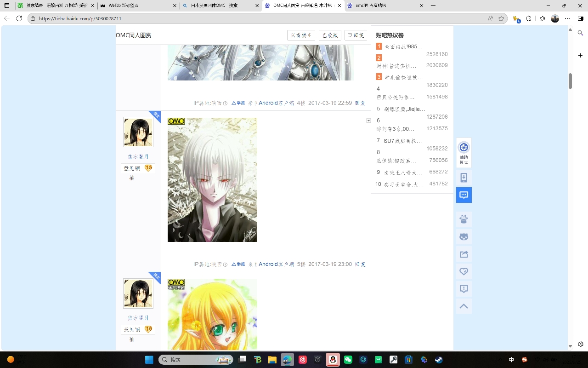588x368 pixels.
Task: Click the 已收藏 (collected) button
Action: 330,35
